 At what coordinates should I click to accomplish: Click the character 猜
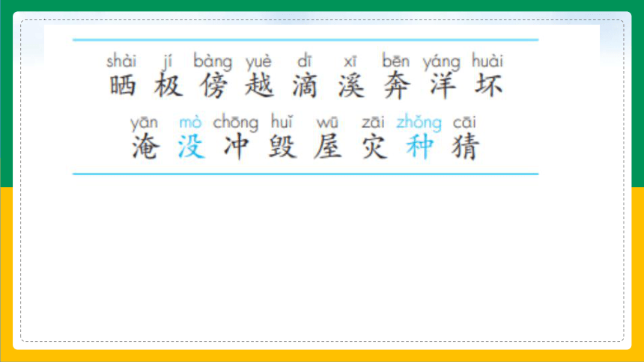pyautogui.click(x=465, y=147)
